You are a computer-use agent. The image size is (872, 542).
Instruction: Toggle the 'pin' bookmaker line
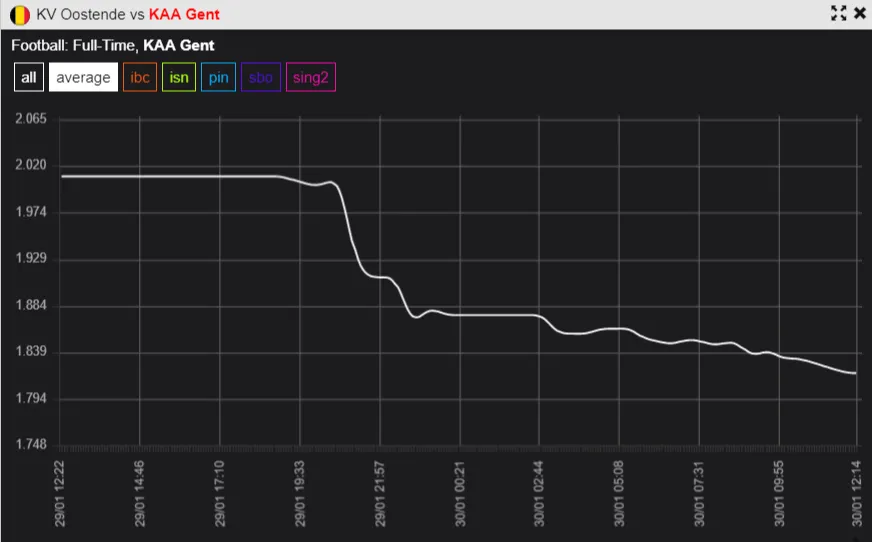(x=219, y=77)
